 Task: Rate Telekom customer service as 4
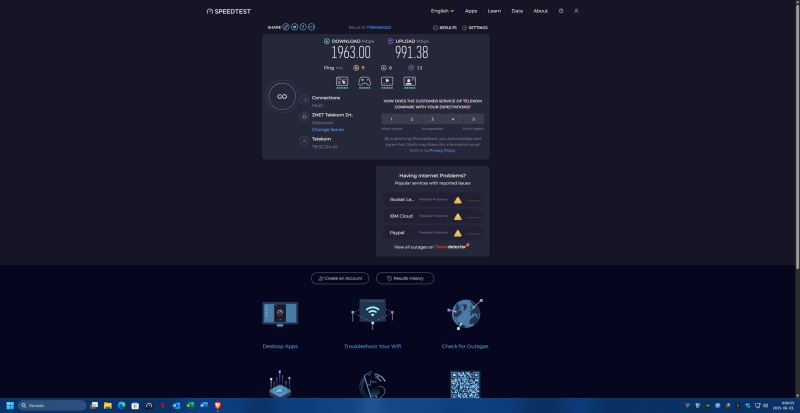pyautogui.click(x=453, y=119)
